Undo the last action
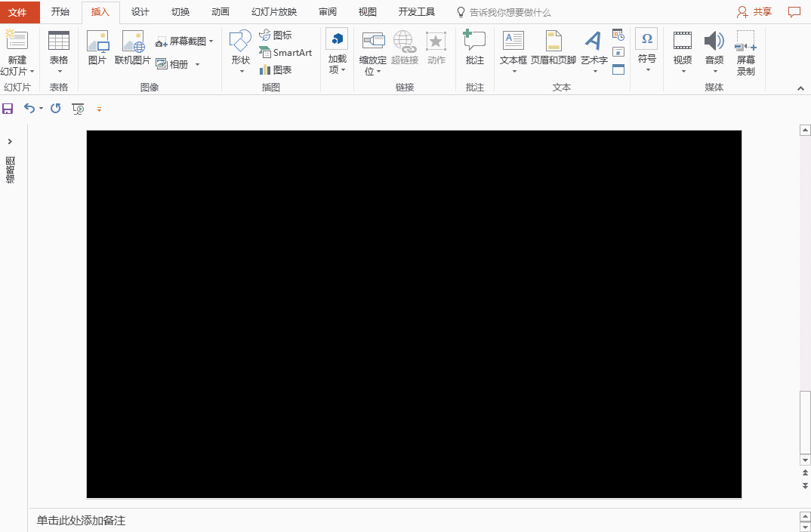The width and height of the screenshot is (811, 532). (x=29, y=109)
